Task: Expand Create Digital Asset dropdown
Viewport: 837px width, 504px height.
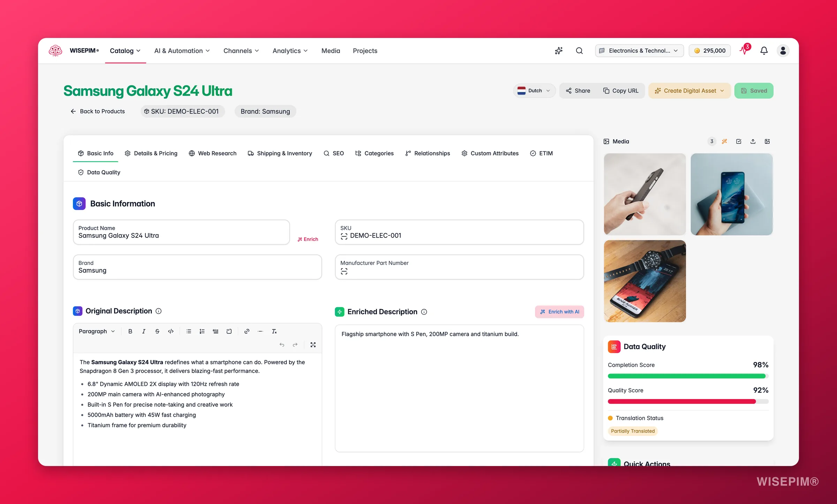Action: click(x=689, y=91)
